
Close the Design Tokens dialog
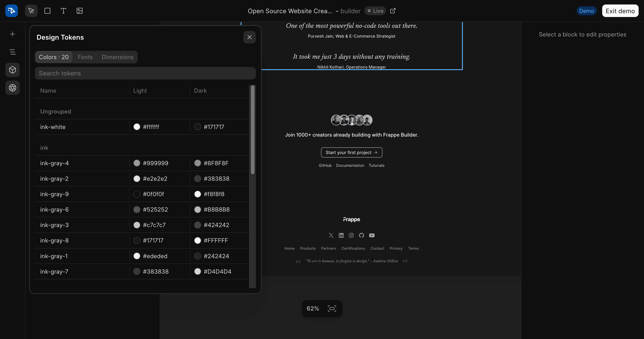[249, 37]
